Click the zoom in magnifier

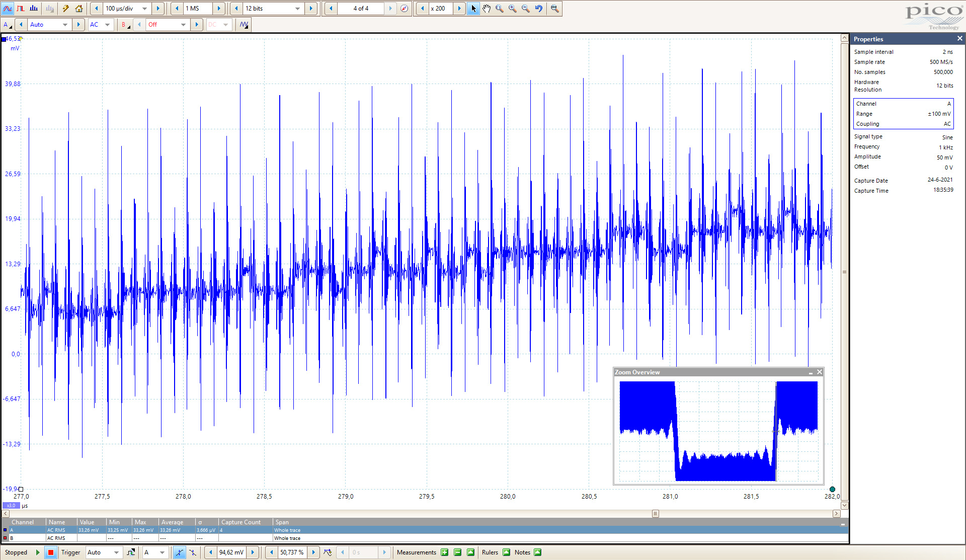513,9
